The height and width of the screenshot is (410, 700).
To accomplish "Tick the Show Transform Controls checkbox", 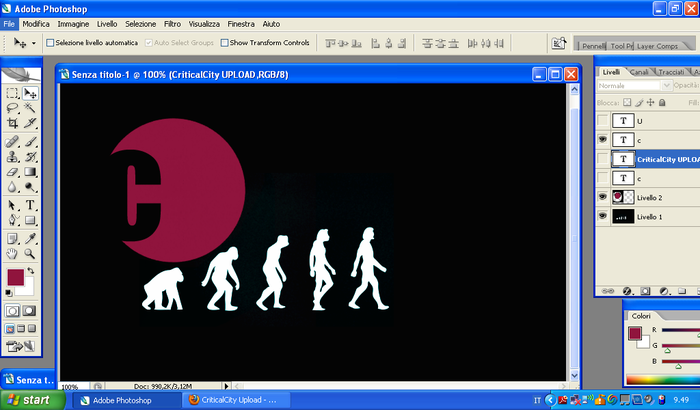I will 225,42.
